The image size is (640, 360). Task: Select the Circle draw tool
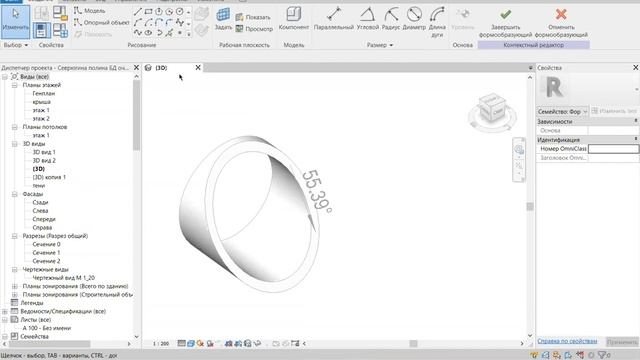(x=180, y=11)
